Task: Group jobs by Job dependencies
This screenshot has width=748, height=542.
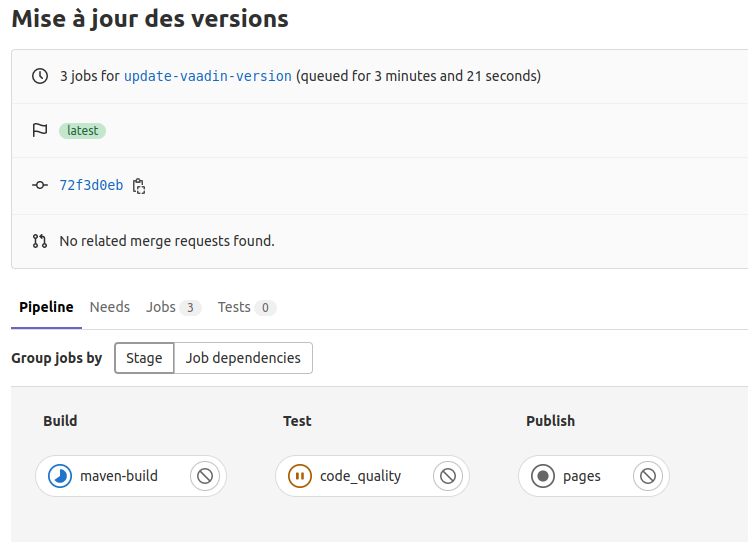Action: 243,358
